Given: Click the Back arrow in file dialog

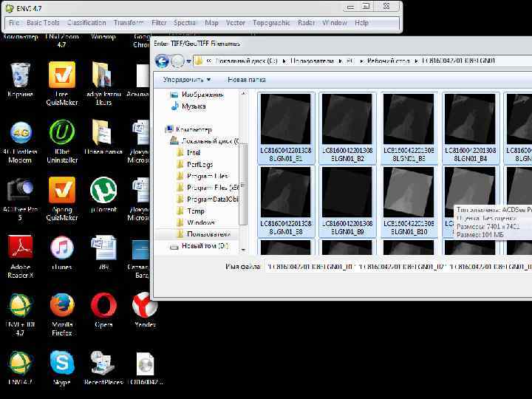Looking at the screenshot, I should (x=162, y=61).
